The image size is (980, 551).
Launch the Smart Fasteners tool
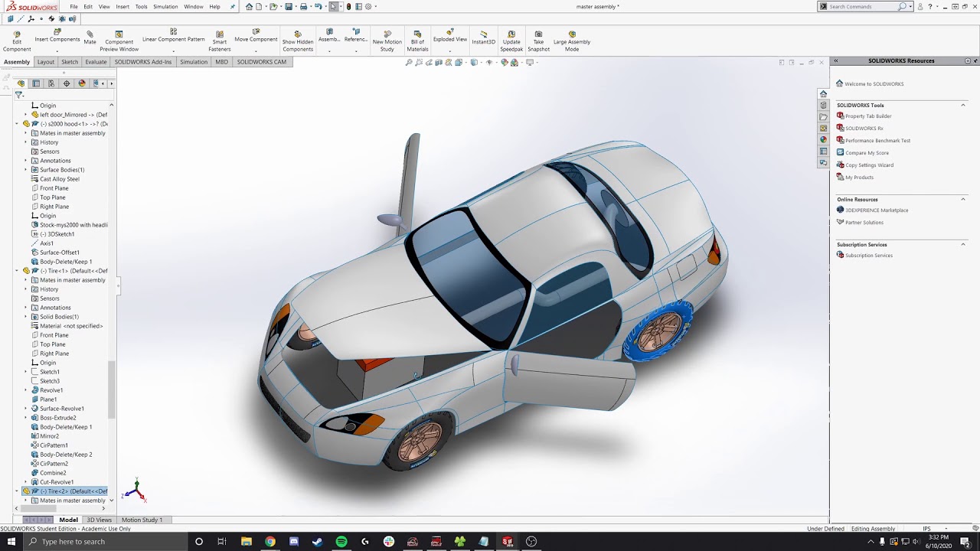219,41
